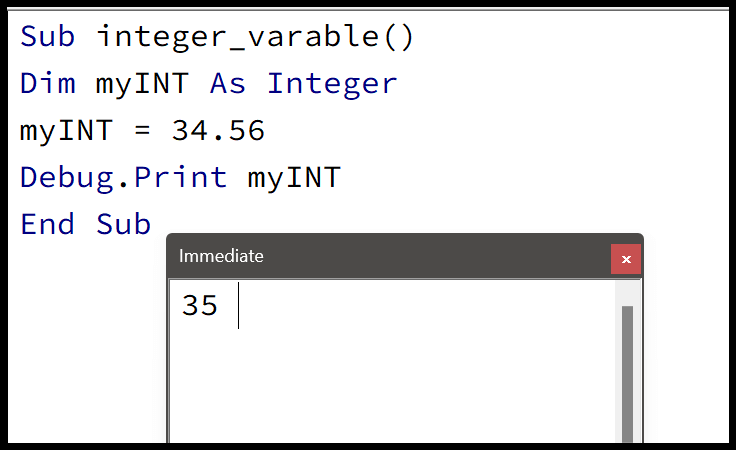Screen dimensions: 736x450
Task: Click myINT in the assignment line
Action: tap(66, 131)
